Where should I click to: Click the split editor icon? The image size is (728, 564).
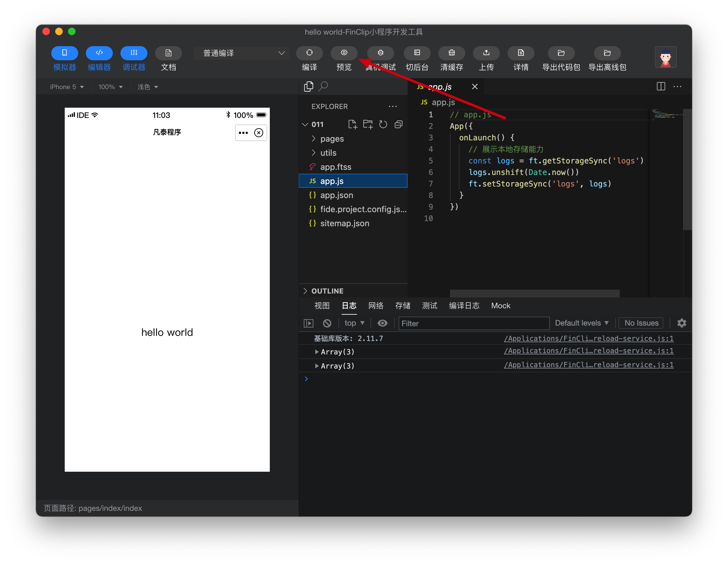click(x=660, y=86)
